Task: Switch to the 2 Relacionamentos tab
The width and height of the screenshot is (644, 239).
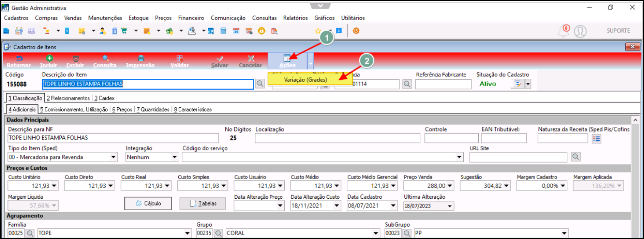Action: click(x=68, y=98)
